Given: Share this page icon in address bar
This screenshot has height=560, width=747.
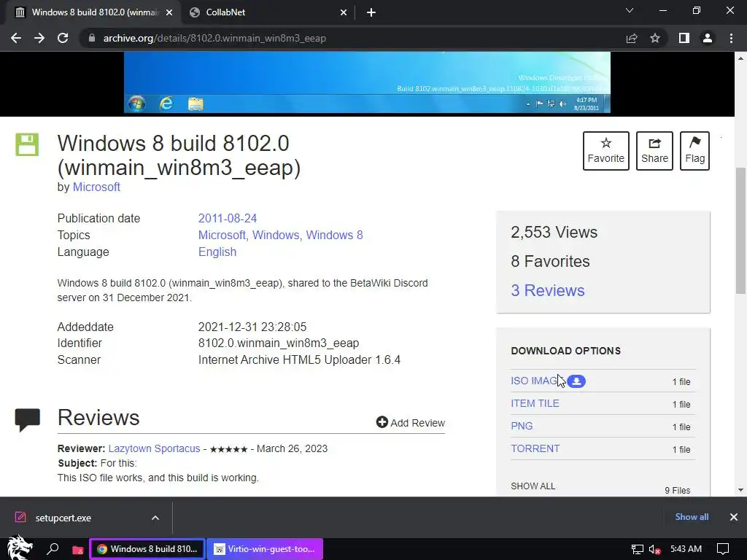Looking at the screenshot, I should click(x=632, y=38).
